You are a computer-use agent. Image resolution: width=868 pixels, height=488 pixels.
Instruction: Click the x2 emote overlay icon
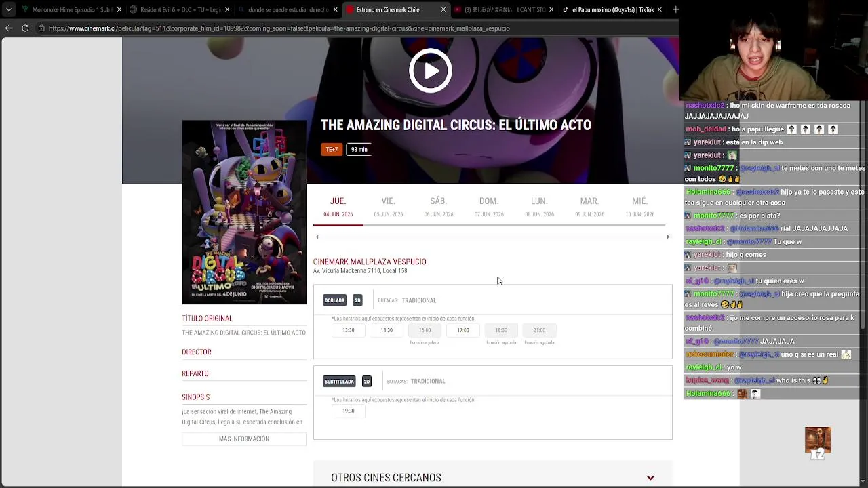click(x=818, y=444)
